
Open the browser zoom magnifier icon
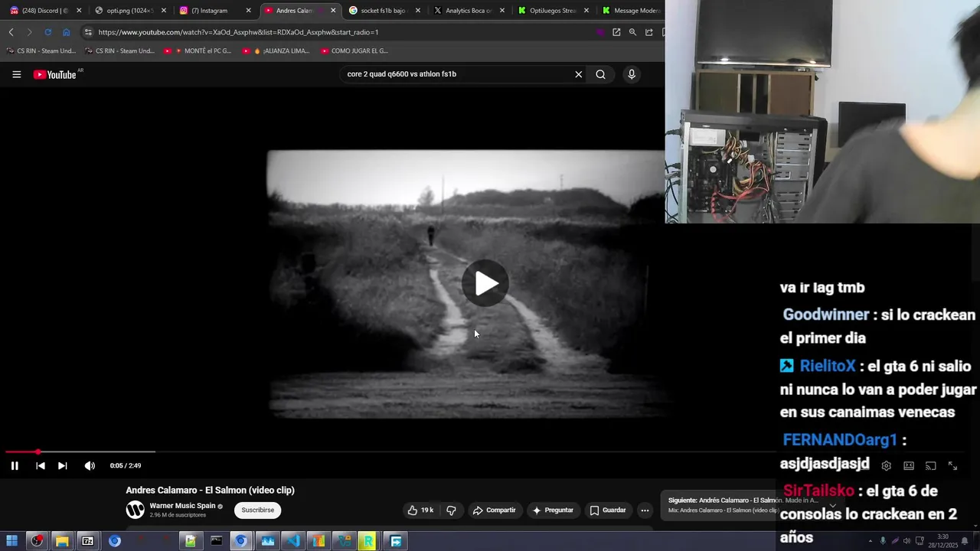pyautogui.click(x=632, y=32)
